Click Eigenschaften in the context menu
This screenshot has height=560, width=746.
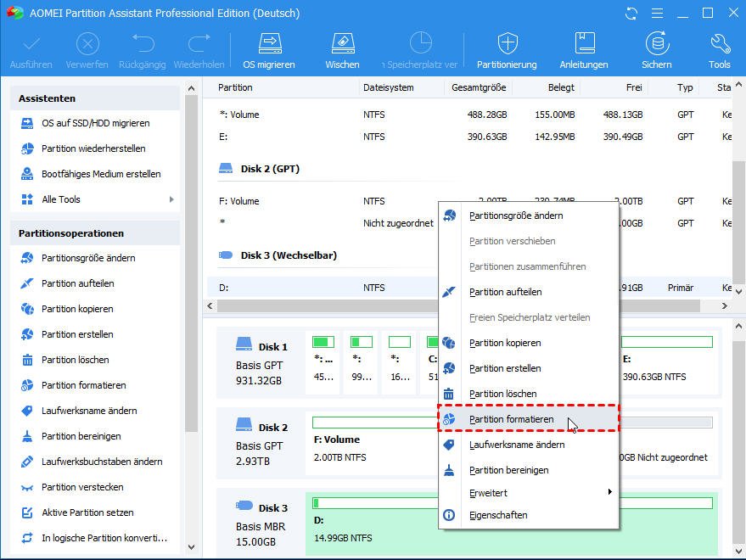(x=498, y=515)
